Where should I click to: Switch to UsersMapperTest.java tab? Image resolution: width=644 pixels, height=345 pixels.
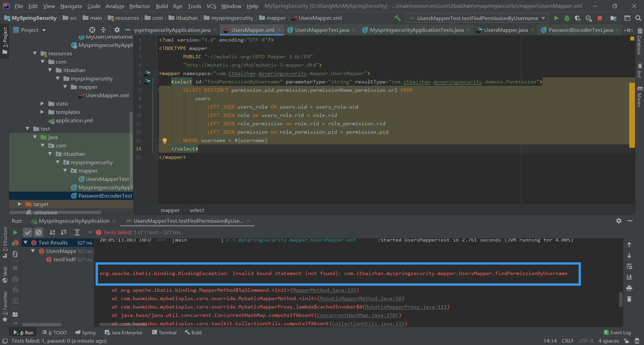[x=322, y=30]
